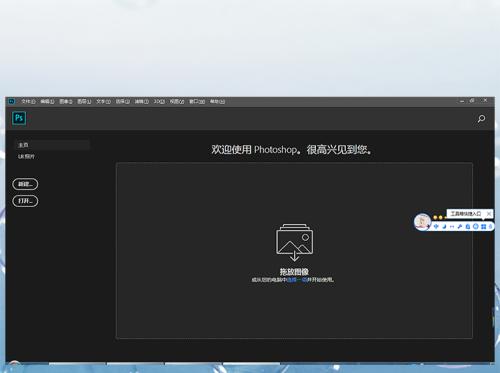
Task: Open the 文件 (File) menu
Action: (28, 101)
